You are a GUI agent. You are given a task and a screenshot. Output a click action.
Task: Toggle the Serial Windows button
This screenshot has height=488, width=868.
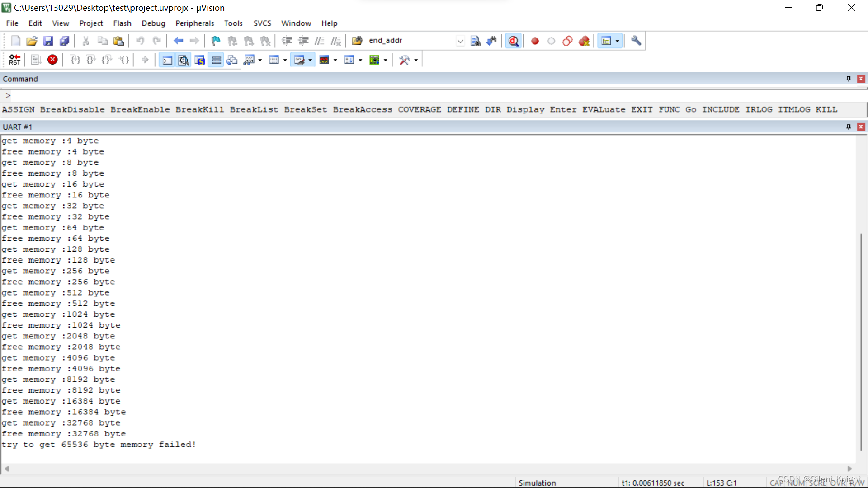[x=299, y=60]
